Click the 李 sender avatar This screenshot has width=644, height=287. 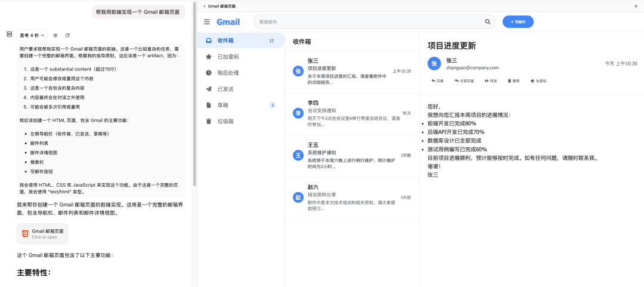tap(298, 113)
